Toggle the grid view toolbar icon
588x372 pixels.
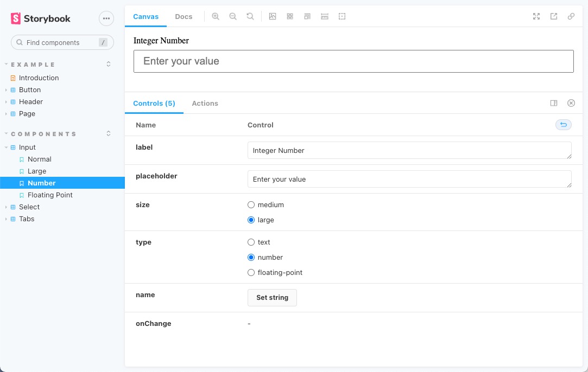tap(290, 16)
